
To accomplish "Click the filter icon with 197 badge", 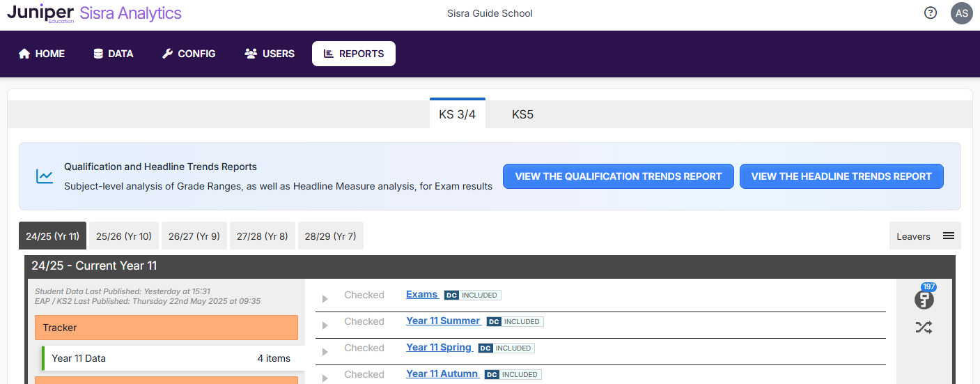I will click(x=924, y=300).
